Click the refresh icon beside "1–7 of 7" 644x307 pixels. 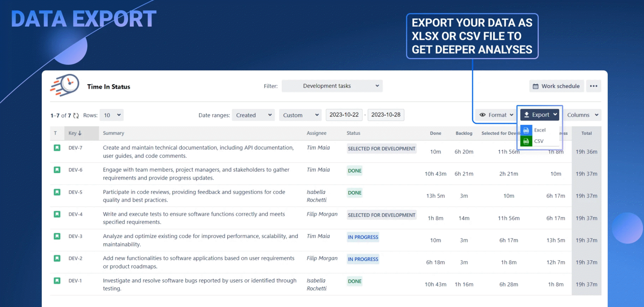(x=76, y=115)
